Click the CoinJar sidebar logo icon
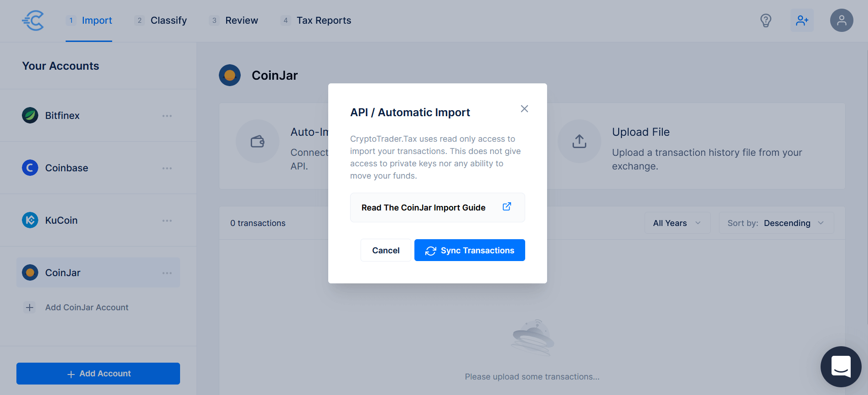868x395 pixels. click(30, 272)
